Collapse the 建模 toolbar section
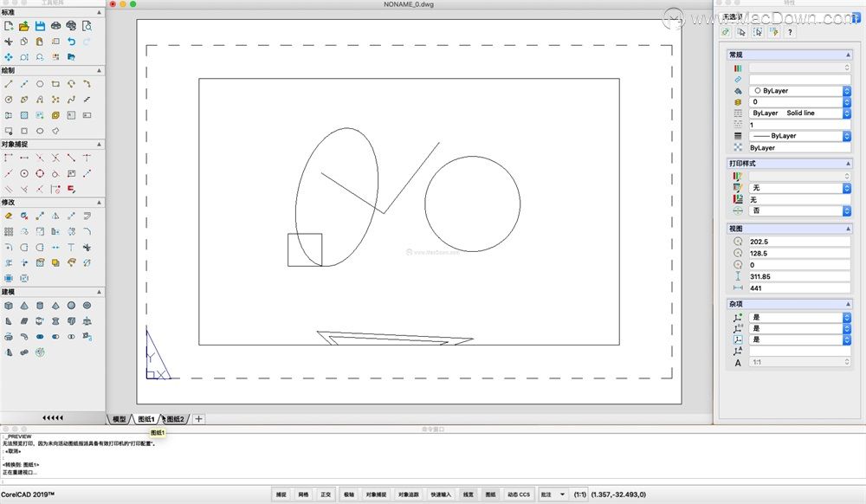Image resolution: width=866 pixels, height=504 pixels. [x=100, y=292]
